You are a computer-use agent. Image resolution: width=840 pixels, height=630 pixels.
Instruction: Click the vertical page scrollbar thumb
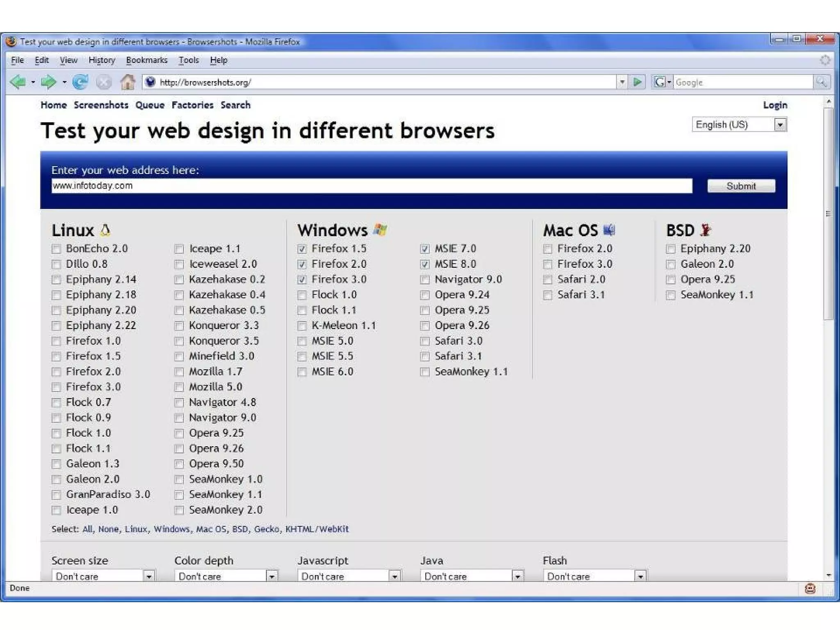pos(829,213)
